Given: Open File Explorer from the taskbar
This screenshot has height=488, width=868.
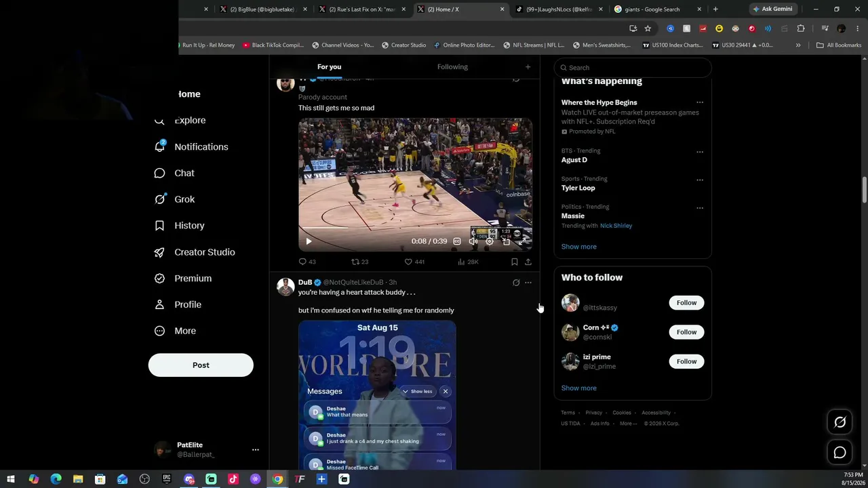Looking at the screenshot, I should 77,479.
